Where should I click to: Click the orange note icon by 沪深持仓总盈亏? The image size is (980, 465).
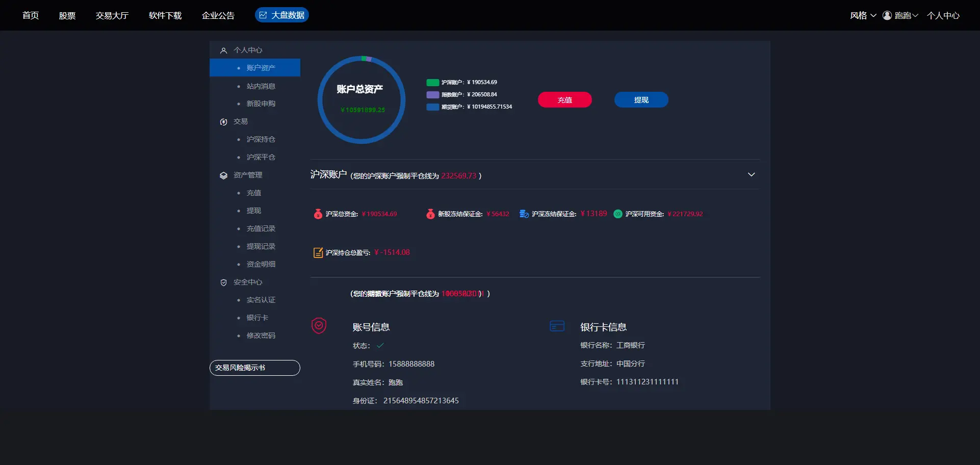pyautogui.click(x=318, y=252)
